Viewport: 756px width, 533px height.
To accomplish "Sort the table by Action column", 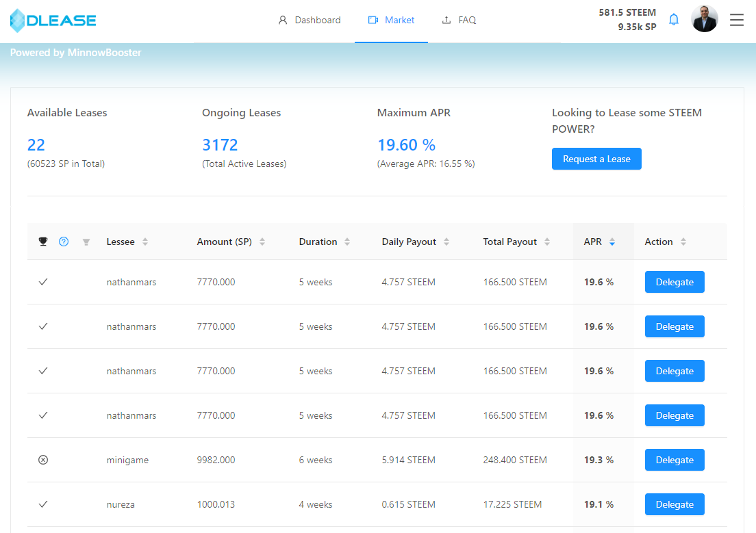I will (x=683, y=242).
